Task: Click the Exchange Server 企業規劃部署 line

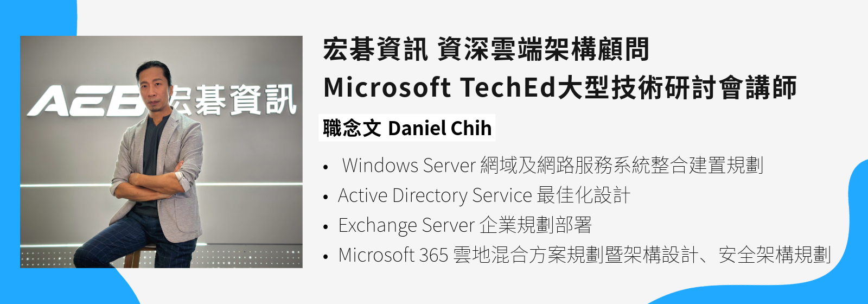Action: (464, 225)
